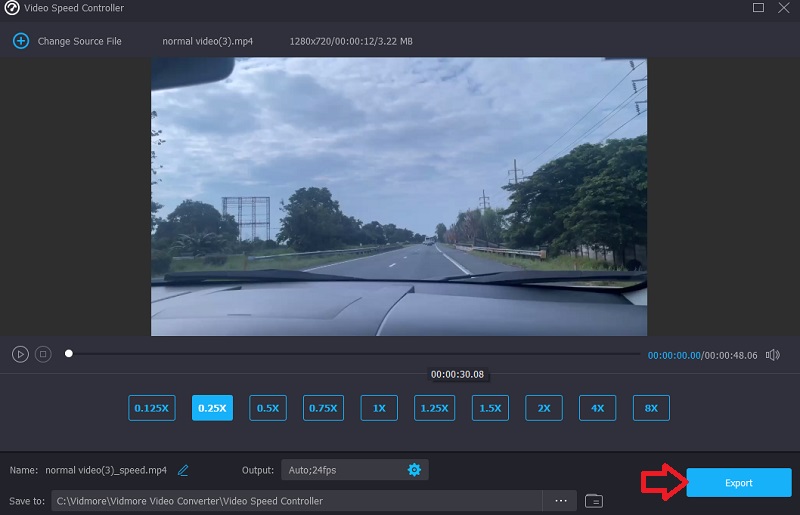800x515 pixels.
Task: Click Change Source File text
Action: [x=79, y=41]
